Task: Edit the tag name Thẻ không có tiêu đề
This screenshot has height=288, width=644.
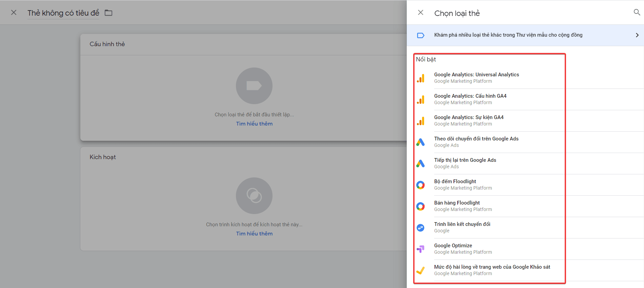Action: pyautogui.click(x=63, y=13)
